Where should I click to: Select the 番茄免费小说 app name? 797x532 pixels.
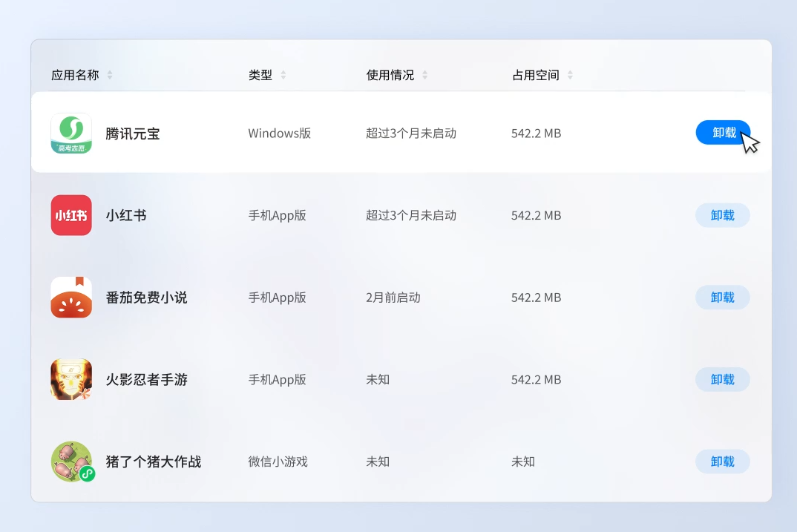click(x=146, y=298)
